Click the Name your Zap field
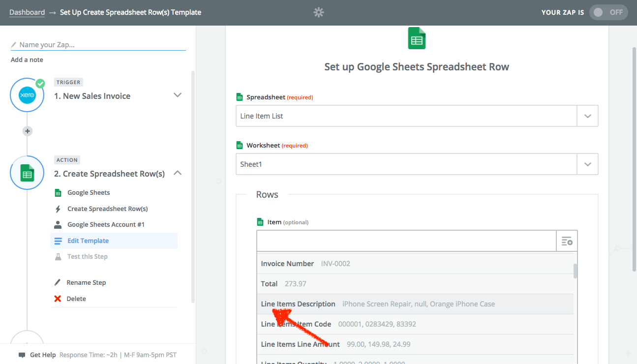Image resolution: width=637 pixels, height=364 pixels. pos(98,45)
